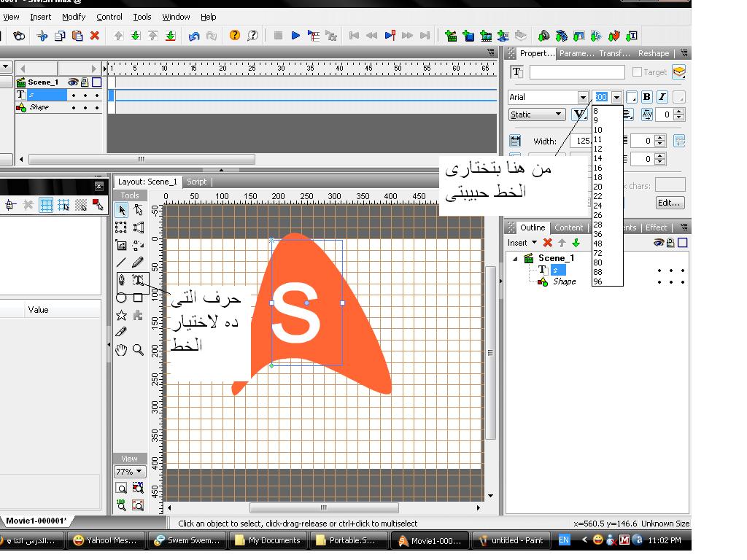Open the Insert menu
The width and height of the screenshot is (747, 560).
(41, 17)
